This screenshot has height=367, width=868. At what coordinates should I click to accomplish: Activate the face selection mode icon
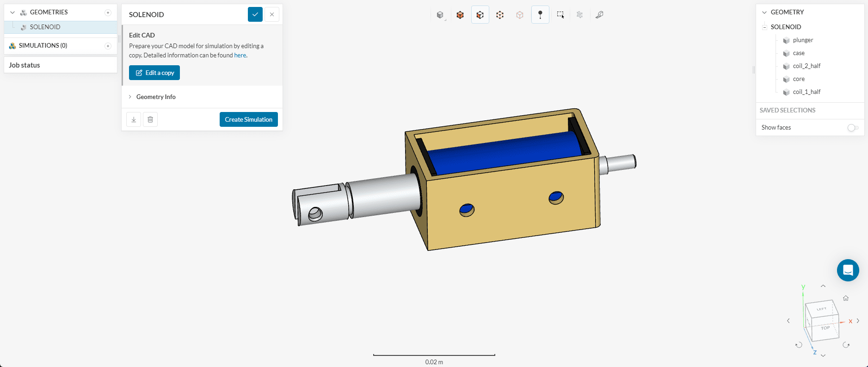point(480,15)
